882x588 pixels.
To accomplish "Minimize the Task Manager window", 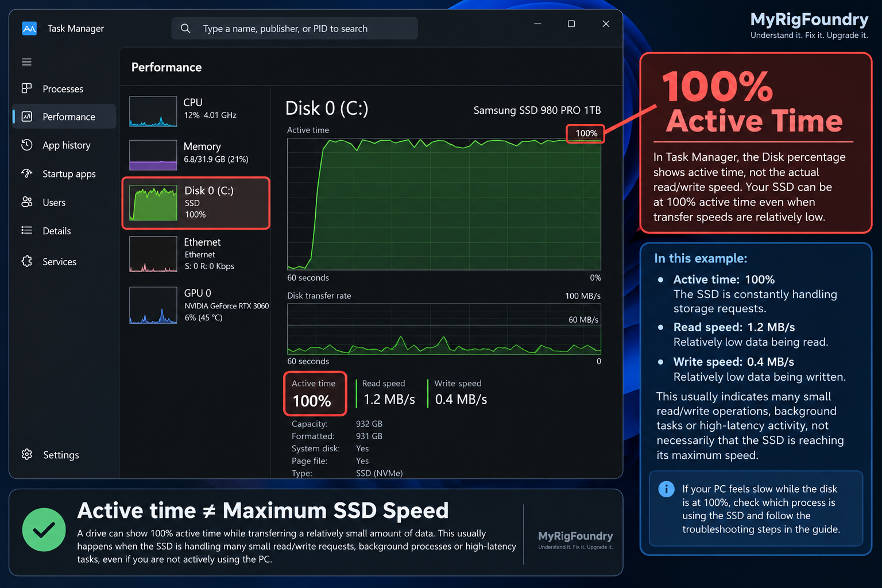I will [x=537, y=24].
